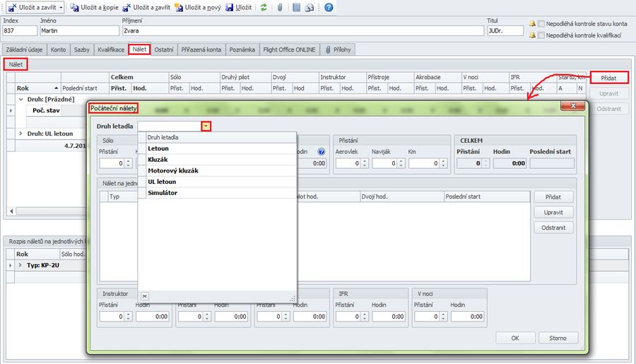
Task: Expand the Druh: UL letoun group row
Action: point(21,133)
